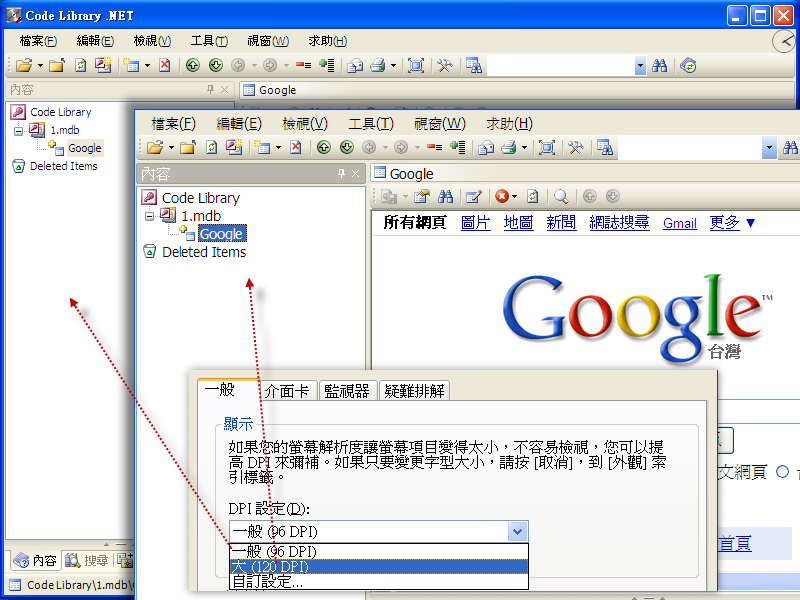
Task: Select the Google item in the background window tree
Action: [x=85, y=148]
